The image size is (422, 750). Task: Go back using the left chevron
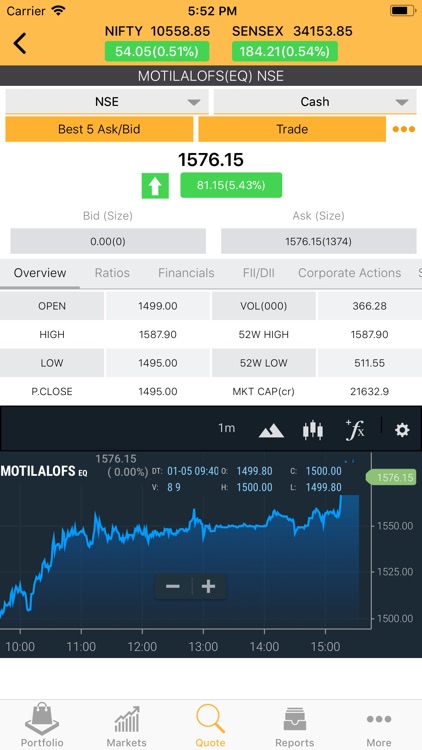click(x=20, y=44)
